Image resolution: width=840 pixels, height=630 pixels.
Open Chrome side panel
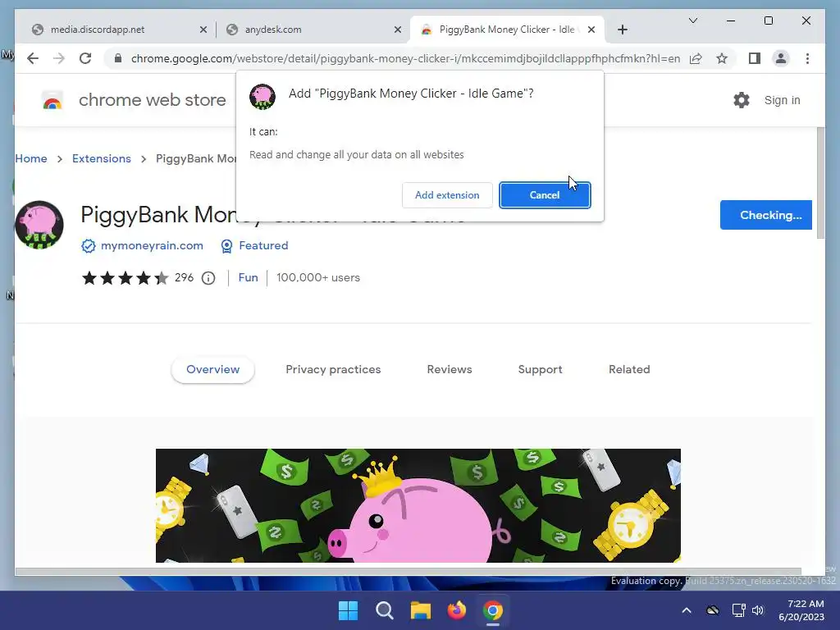[755, 58]
